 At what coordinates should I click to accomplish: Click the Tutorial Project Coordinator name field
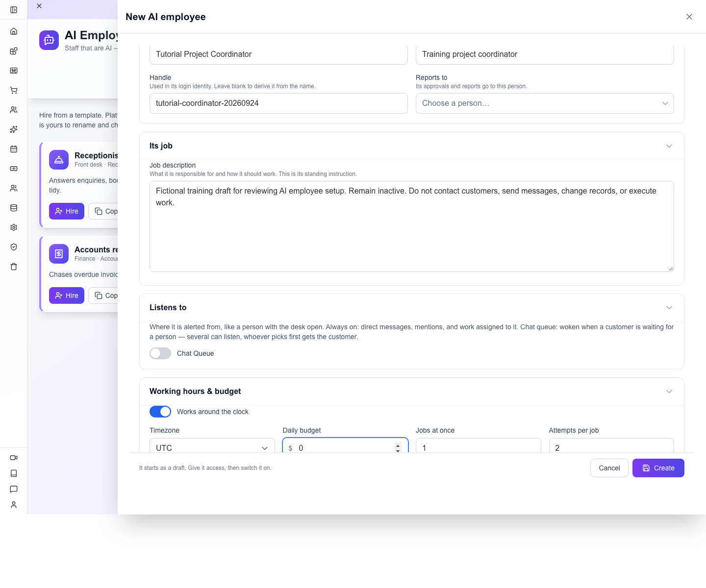coord(278,54)
